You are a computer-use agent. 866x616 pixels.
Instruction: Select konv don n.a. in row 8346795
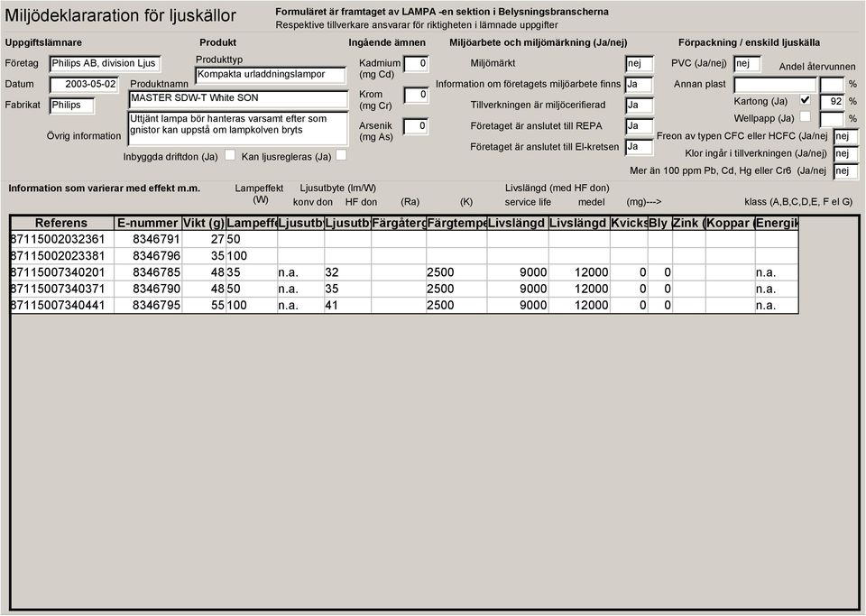click(x=300, y=305)
